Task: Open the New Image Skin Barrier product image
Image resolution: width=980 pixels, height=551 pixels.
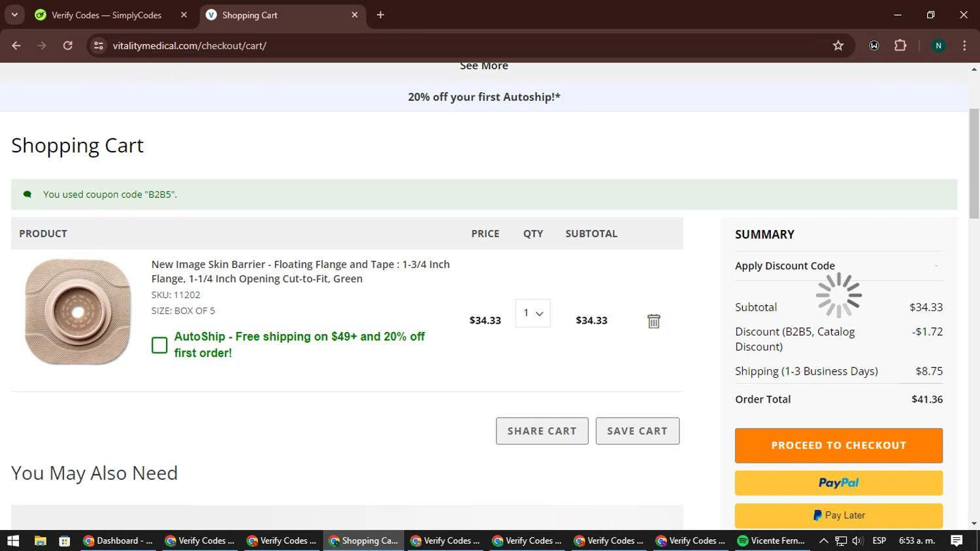Action: point(78,312)
